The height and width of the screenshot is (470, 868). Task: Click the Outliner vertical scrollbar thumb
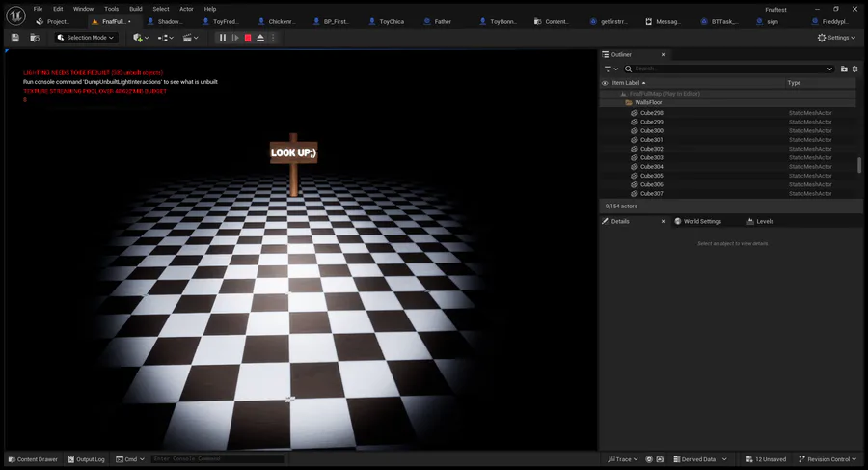tap(859, 165)
